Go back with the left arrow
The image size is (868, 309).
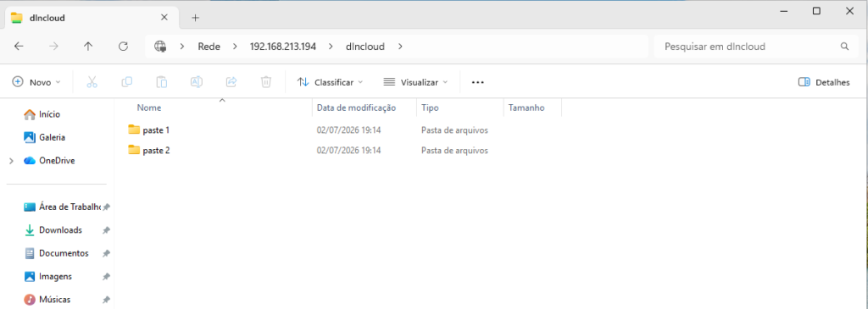tap(19, 47)
